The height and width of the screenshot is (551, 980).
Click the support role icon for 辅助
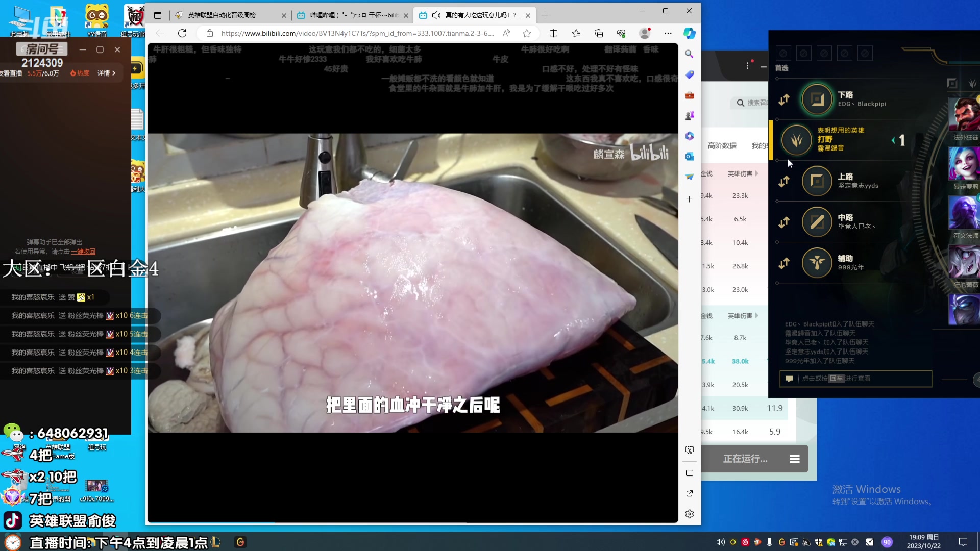pos(817,263)
